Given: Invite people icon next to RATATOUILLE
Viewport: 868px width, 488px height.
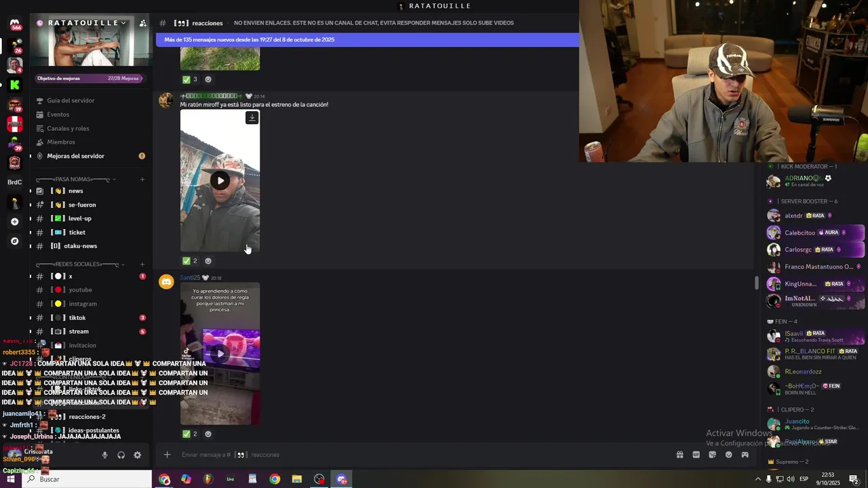Looking at the screenshot, I should point(142,23).
